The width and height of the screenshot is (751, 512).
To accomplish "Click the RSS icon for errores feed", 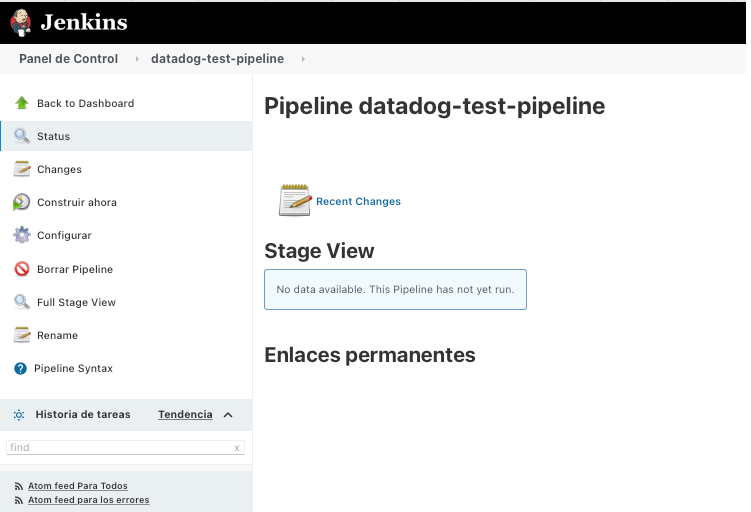I will coord(19,500).
